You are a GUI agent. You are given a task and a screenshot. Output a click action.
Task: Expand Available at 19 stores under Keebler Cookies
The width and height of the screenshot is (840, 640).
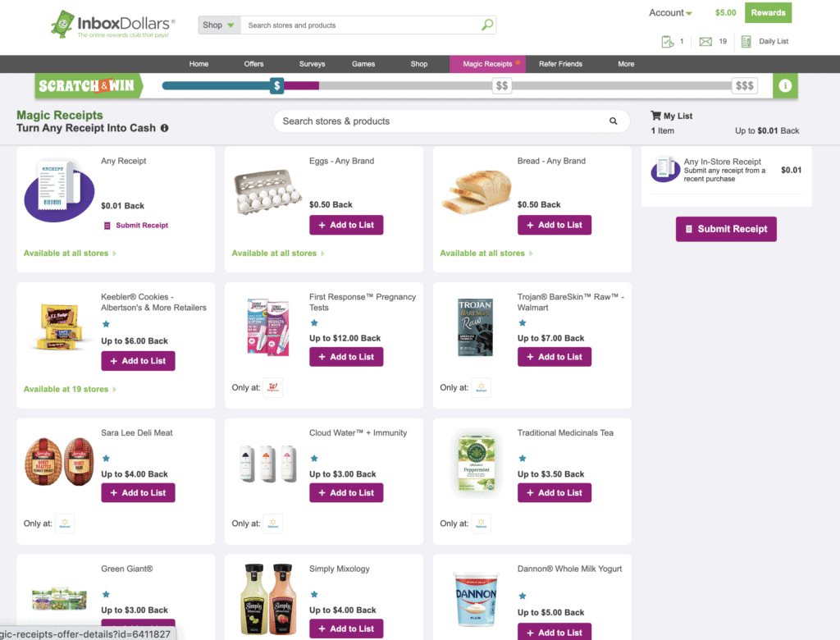(x=70, y=389)
